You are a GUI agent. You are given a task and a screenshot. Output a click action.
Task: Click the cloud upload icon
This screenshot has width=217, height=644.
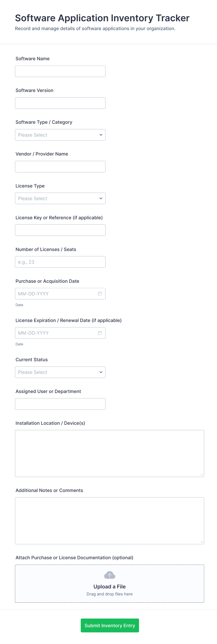[x=109, y=575]
